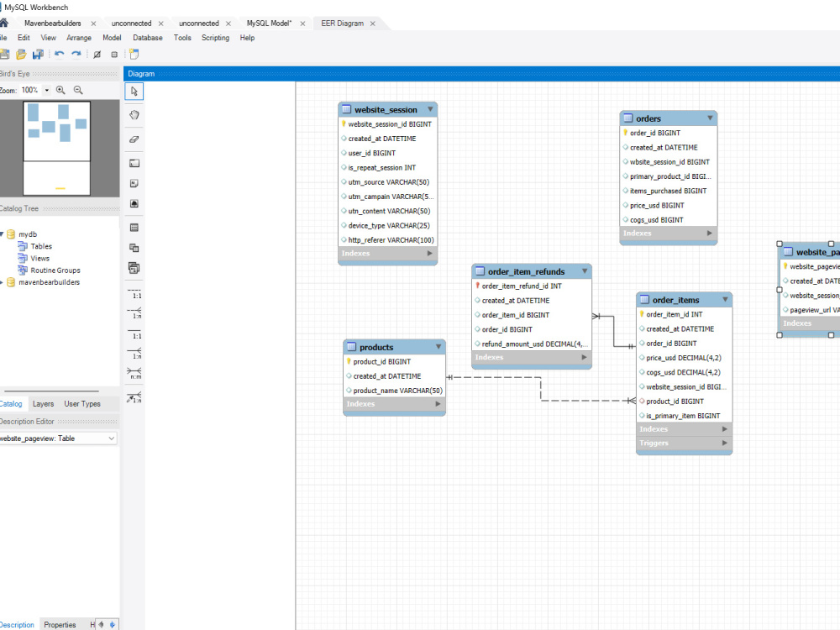Collapse the orders table header arrow

(710, 118)
